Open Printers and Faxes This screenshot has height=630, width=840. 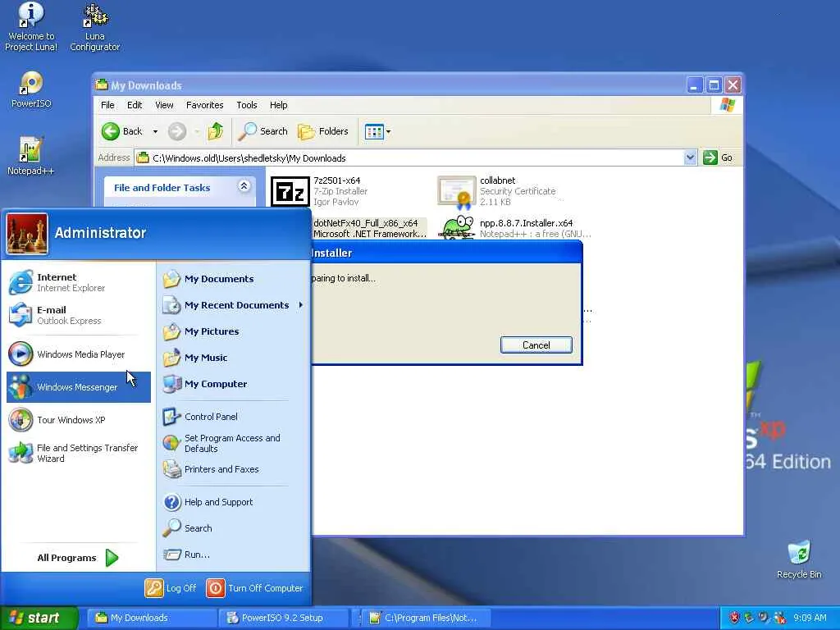[x=233, y=469]
